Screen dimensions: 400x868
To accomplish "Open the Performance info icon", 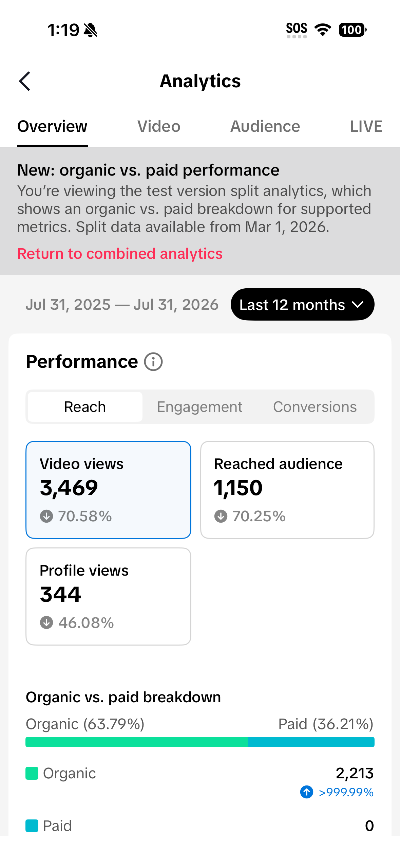I will (x=153, y=362).
